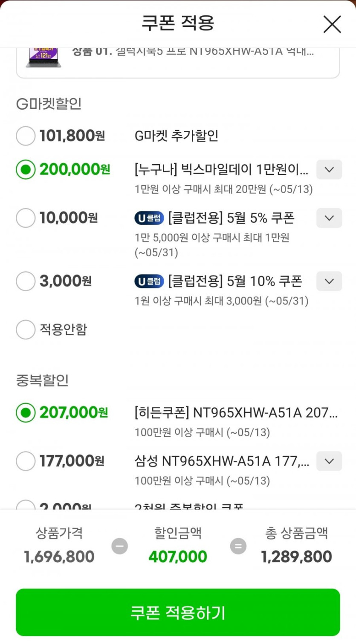Close the coupon apply dialog
356x644 pixels.
coord(332,24)
